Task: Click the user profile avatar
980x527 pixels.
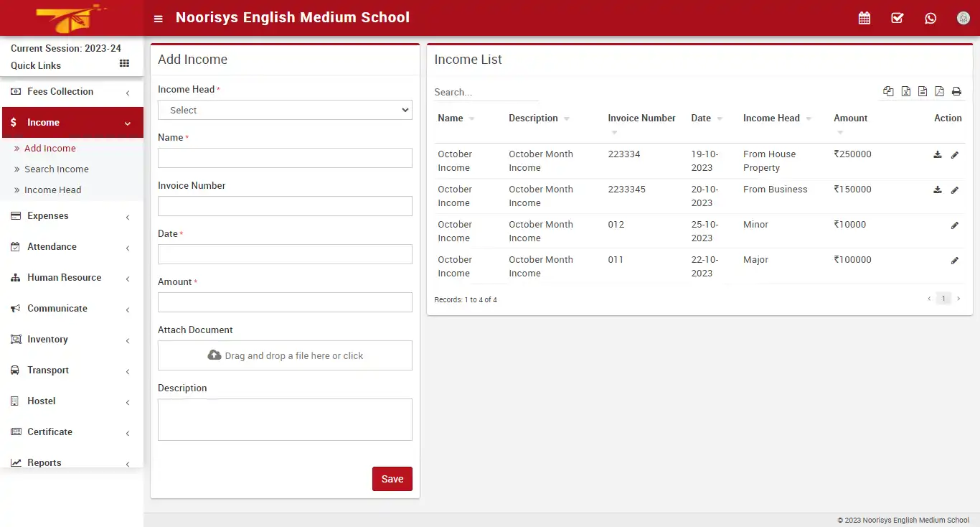Action: (963, 18)
